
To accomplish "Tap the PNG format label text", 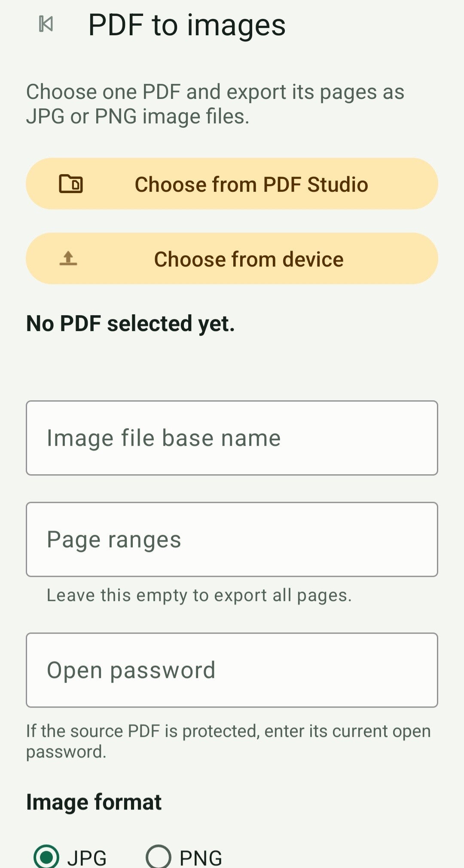I will 201,858.
